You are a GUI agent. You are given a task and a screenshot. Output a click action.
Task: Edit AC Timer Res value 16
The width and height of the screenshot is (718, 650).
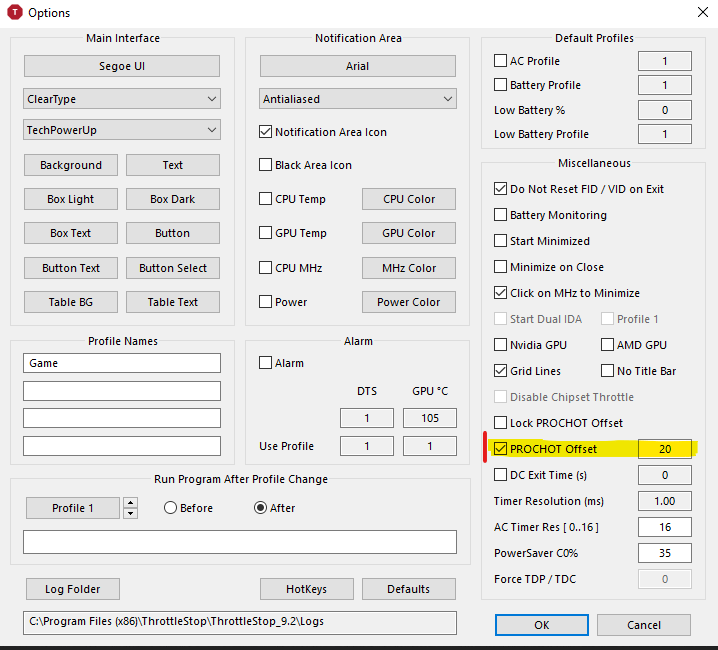(x=665, y=527)
